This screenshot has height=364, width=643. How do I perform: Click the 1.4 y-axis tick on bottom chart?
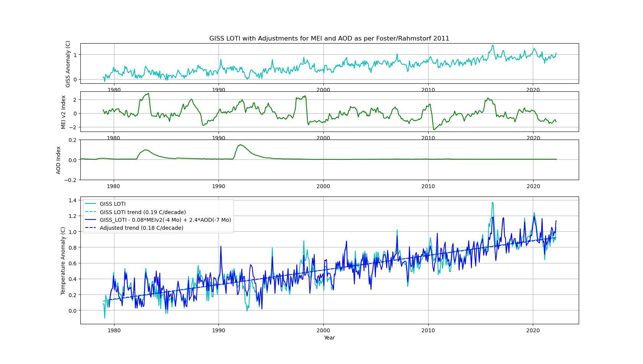[72, 200]
